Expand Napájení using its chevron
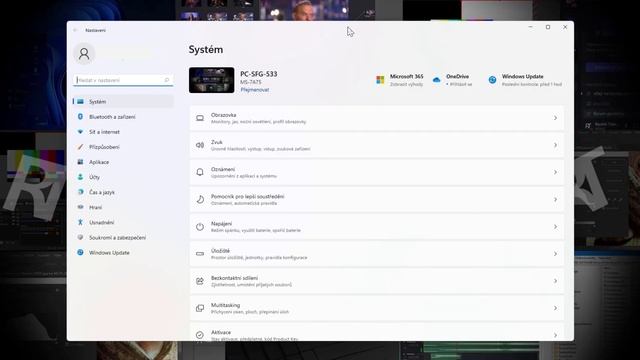This screenshot has height=360, width=640. (555, 227)
